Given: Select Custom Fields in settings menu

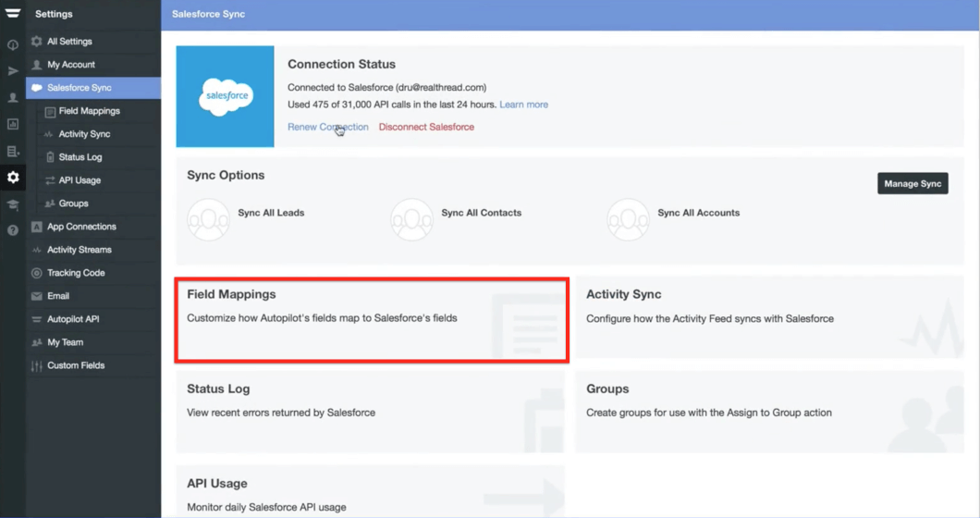Looking at the screenshot, I should (x=76, y=365).
